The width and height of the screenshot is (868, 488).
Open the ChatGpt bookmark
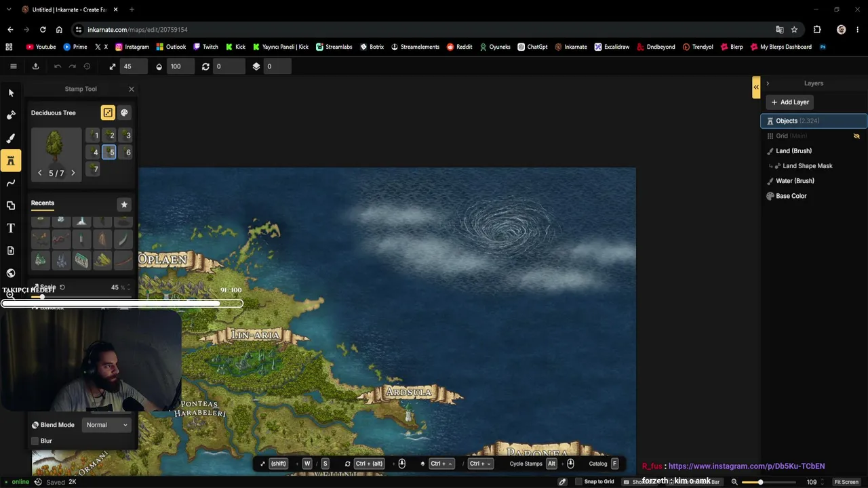pyautogui.click(x=532, y=47)
